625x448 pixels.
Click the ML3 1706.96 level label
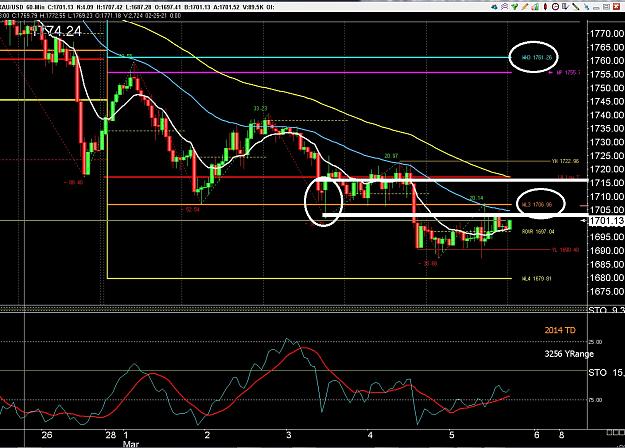(x=537, y=205)
